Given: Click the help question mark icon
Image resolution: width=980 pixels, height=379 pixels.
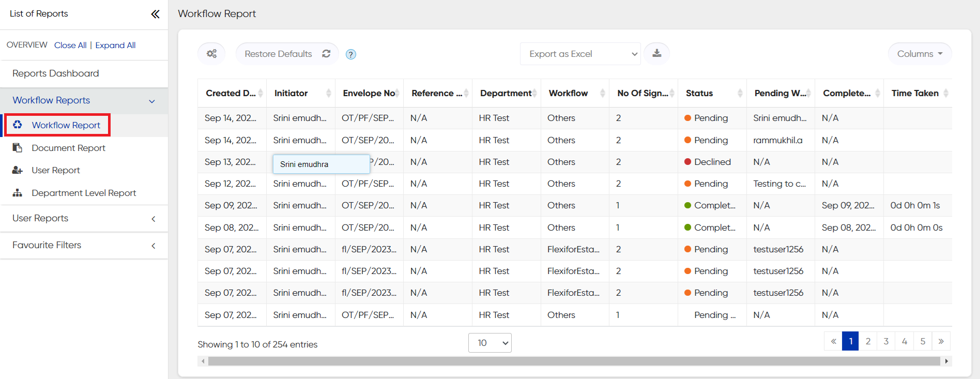Looking at the screenshot, I should point(351,54).
